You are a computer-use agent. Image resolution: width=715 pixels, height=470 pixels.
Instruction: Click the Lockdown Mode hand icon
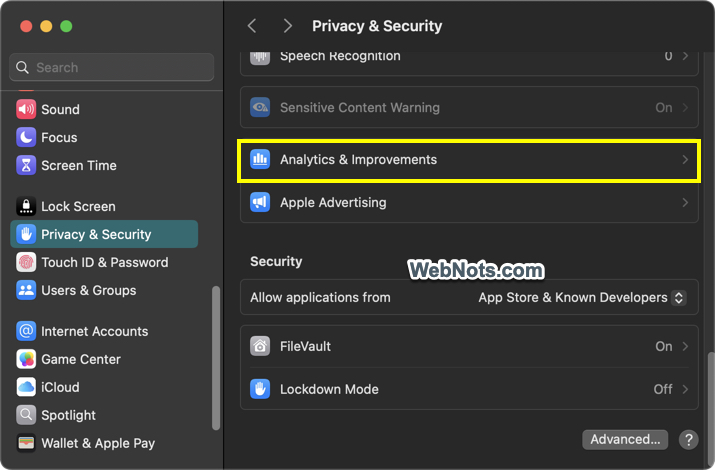[x=260, y=389]
